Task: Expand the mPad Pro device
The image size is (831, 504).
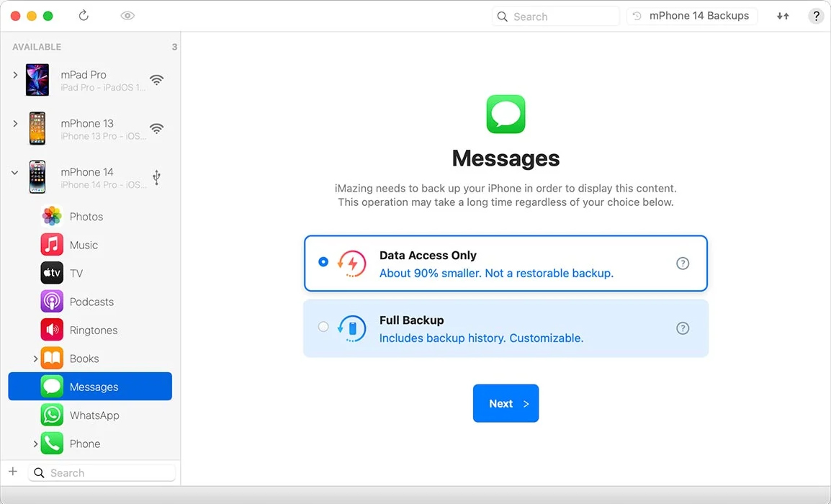Action: tap(15, 75)
